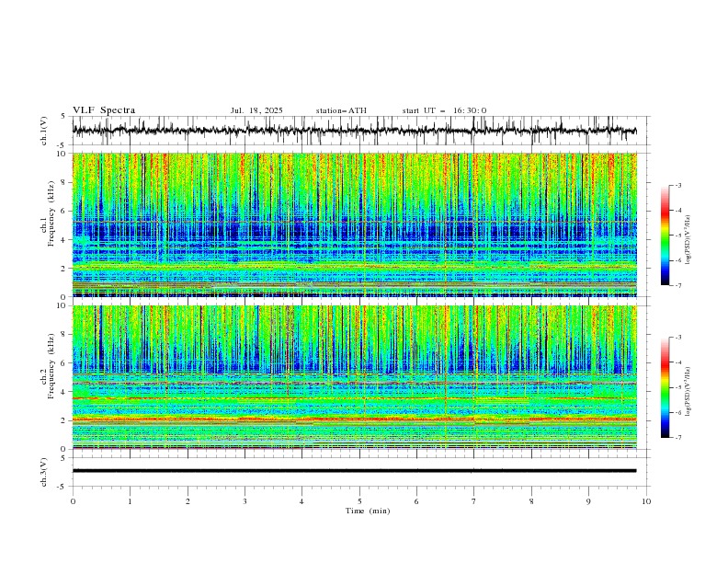Click the "2" kHz tick on ch.2 frequency axis
This screenshot has width=728, height=563.
pyautogui.click(x=64, y=420)
